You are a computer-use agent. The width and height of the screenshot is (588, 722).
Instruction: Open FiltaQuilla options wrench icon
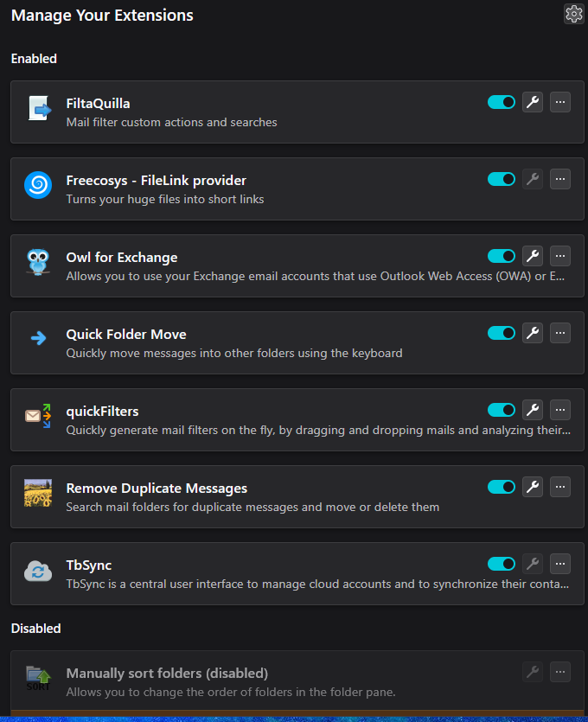pos(533,103)
